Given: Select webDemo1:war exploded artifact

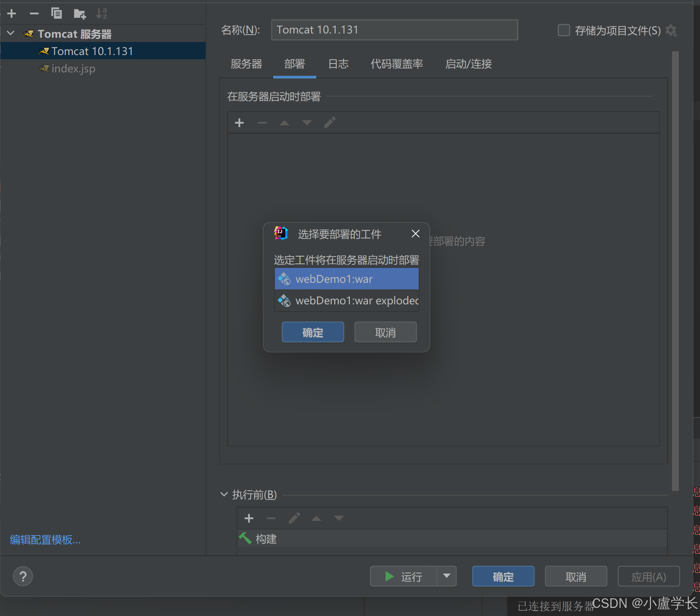Looking at the screenshot, I should click(346, 300).
